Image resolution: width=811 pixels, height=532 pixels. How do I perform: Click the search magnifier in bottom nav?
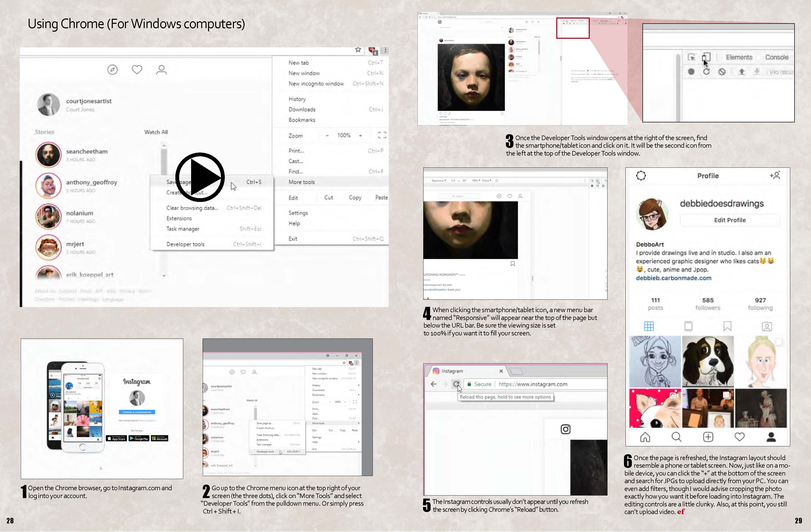pyautogui.click(x=676, y=437)
